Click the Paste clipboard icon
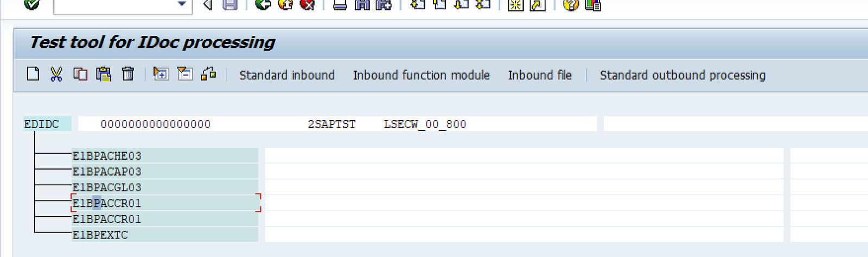 point(104,74)
